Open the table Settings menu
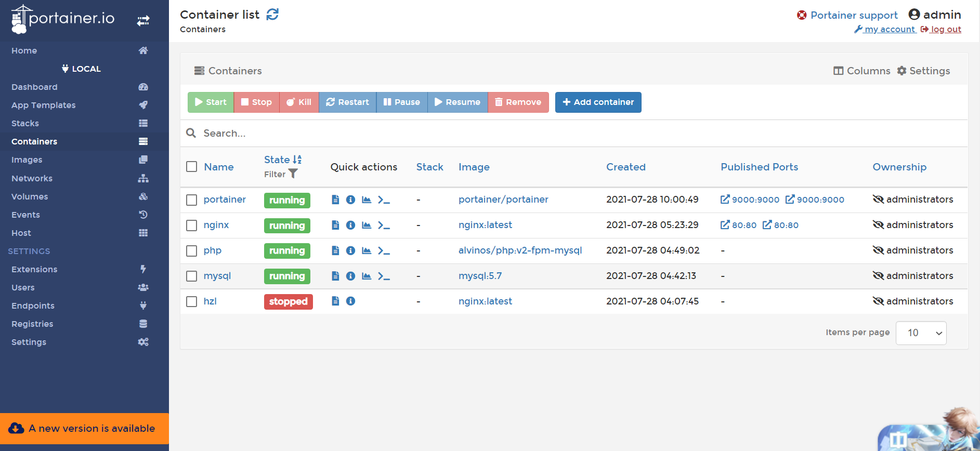The image size is (980, 451). [x=924, y=71]
